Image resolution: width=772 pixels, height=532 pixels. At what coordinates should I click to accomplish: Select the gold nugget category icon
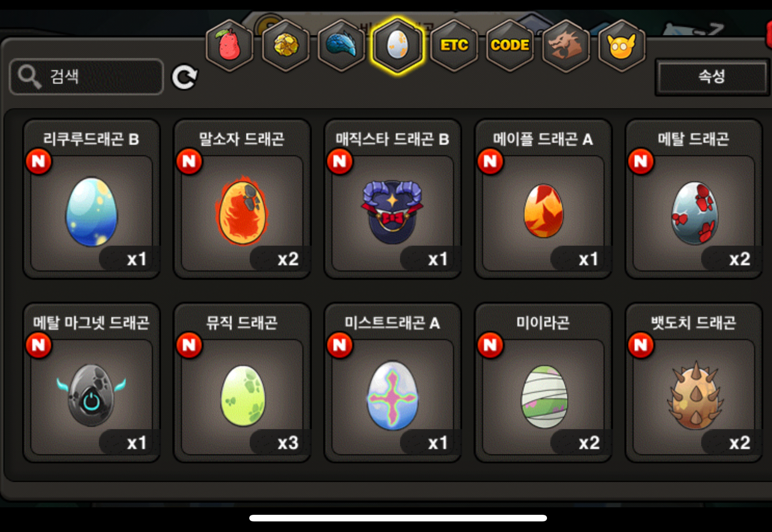click(286, 45)
